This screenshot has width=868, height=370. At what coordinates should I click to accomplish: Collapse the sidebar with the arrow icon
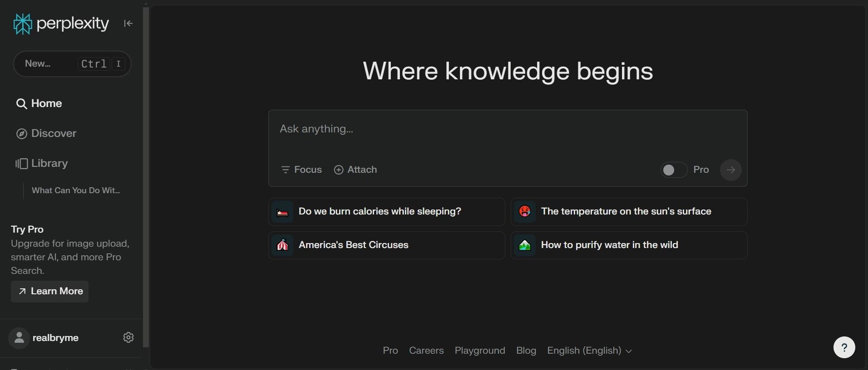pos(128,24)
